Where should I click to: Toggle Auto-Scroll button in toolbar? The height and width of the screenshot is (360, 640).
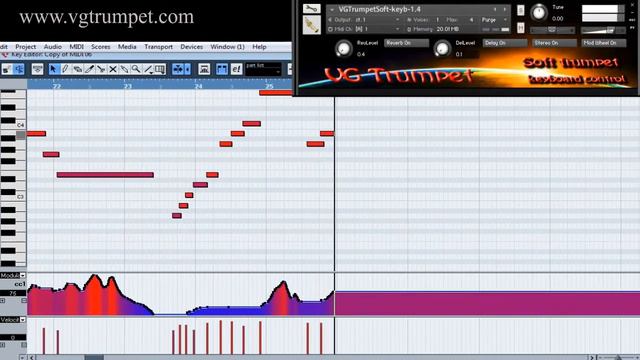coord(178,69)
